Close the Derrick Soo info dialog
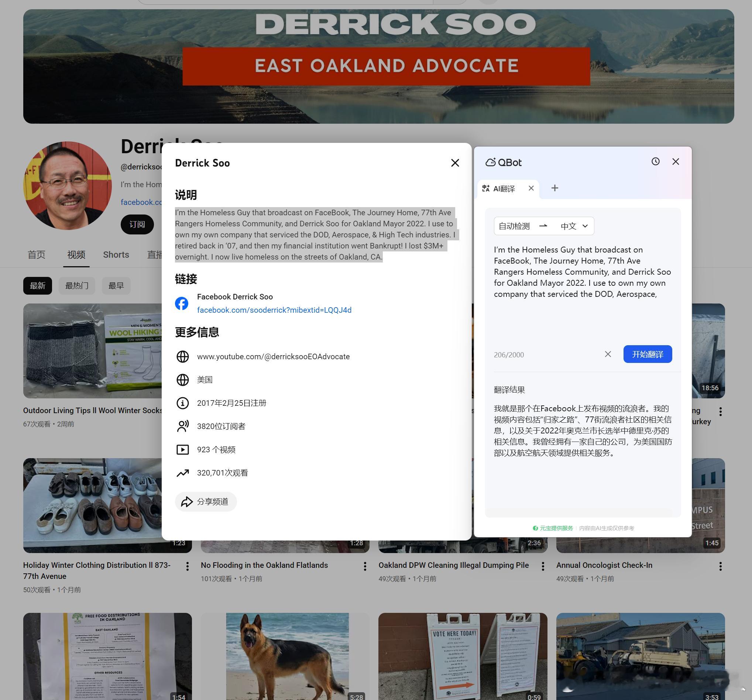This screenshot has height=700, width=752. [x=455, y=163]
